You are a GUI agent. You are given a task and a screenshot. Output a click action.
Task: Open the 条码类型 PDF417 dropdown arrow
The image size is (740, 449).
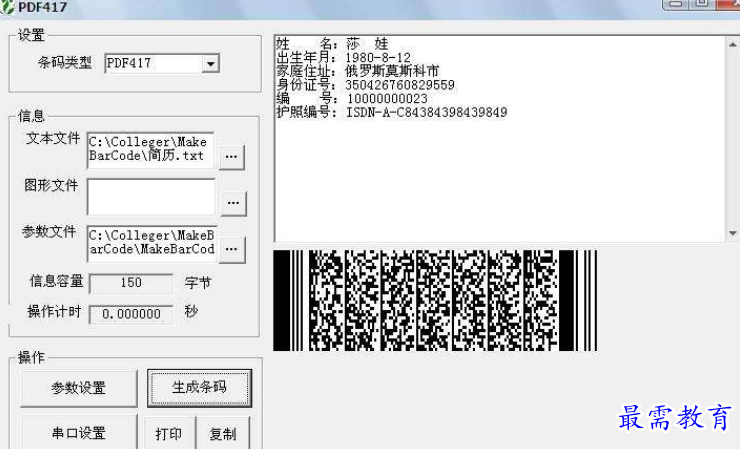pyautogui.click(x=210, y=64)
